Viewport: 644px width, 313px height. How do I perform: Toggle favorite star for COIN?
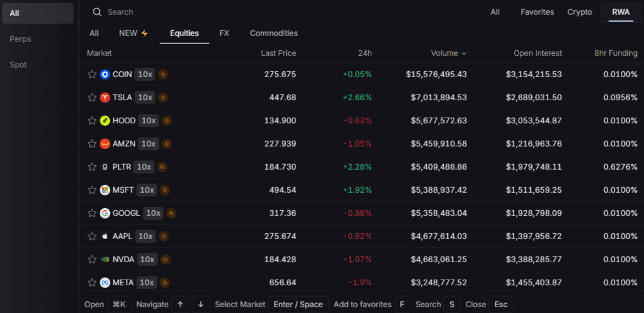[92, 75]
